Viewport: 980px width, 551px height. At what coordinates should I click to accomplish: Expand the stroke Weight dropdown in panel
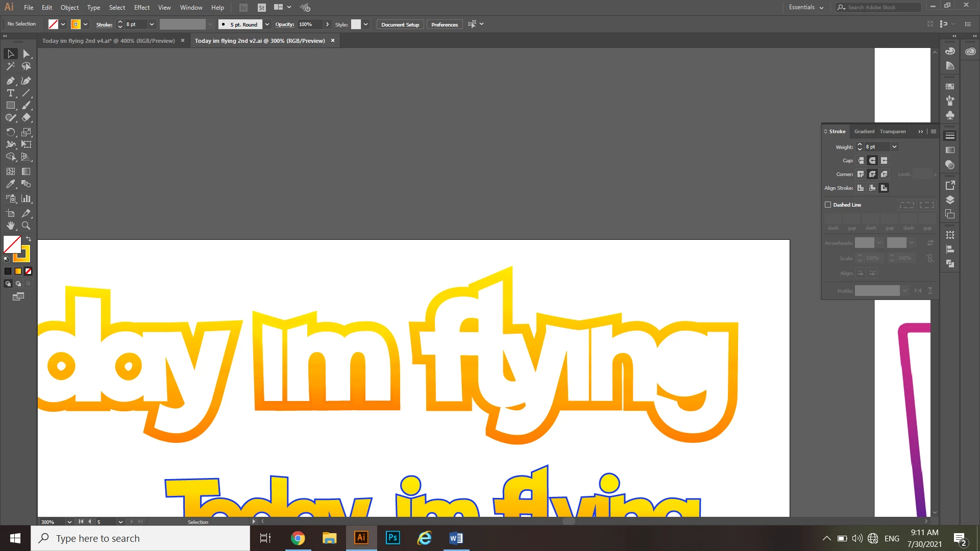click(x=894, y=147)
